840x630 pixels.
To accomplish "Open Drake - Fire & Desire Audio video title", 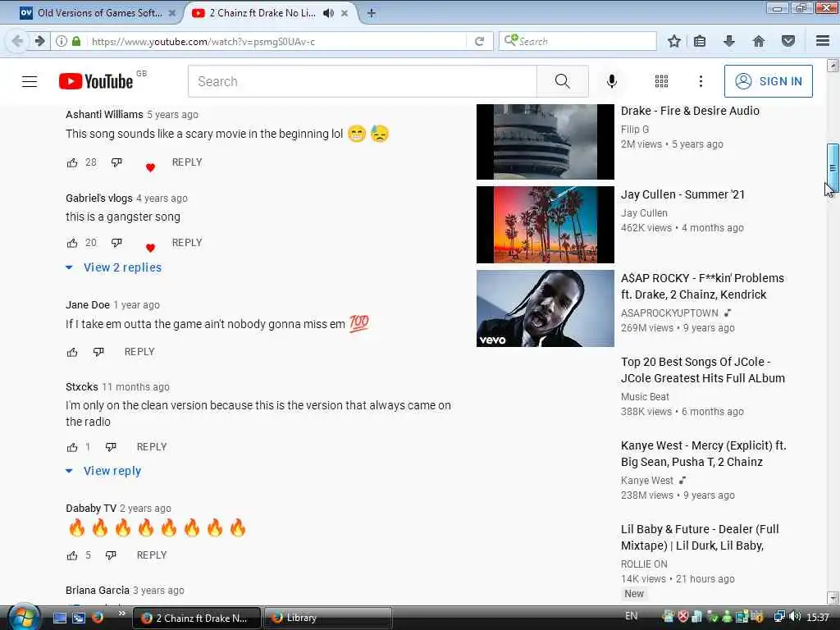I will tap(690, 111).
